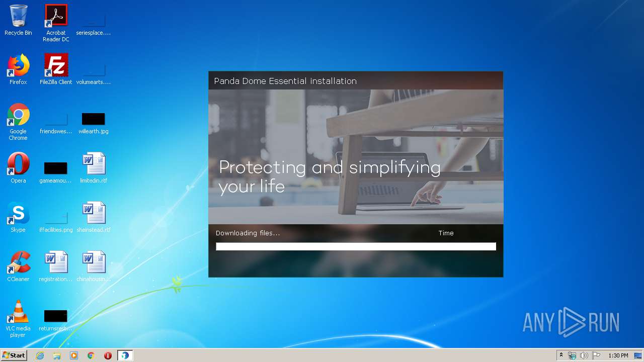
Task: Show hidden system tray icons
Action: (561, 355)
